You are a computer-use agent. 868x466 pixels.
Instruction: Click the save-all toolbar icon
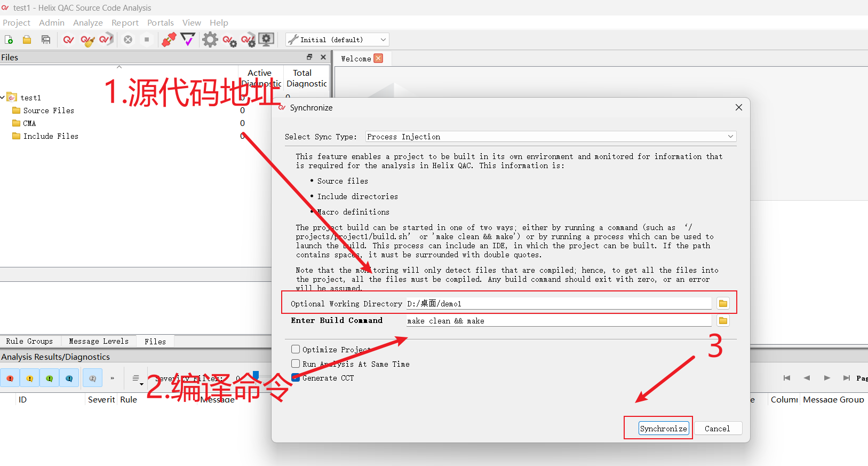point(46,40)
